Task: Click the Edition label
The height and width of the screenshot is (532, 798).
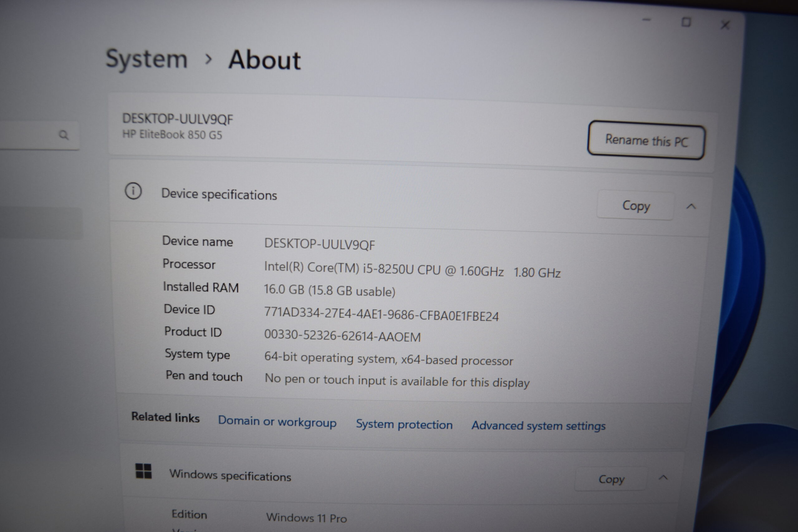Action: click(189, 514)
